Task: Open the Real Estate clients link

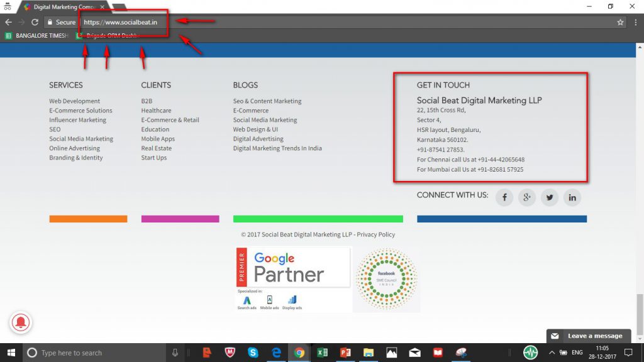Action: [156, 148]
